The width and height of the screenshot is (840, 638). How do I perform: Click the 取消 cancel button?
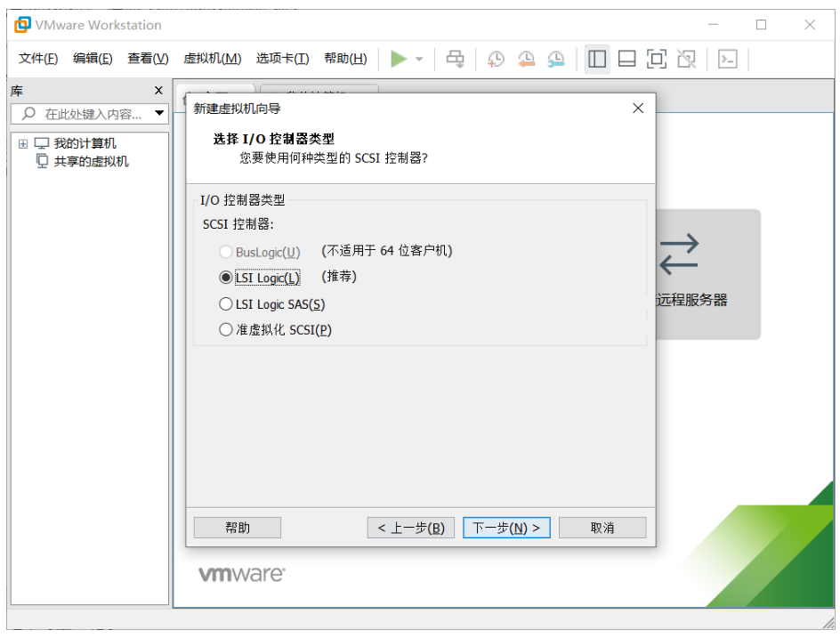tap(602, 528)
